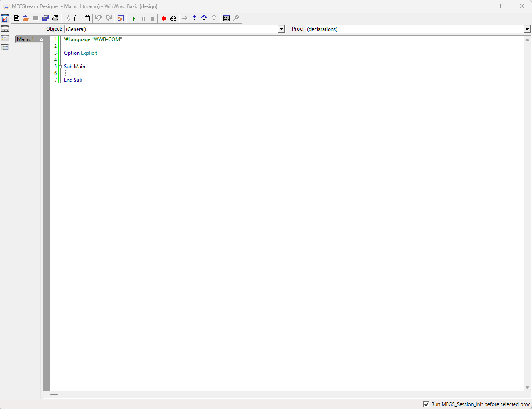Click the Paste clipboard icon
This screenshot has height=409, width=532.
86,18
